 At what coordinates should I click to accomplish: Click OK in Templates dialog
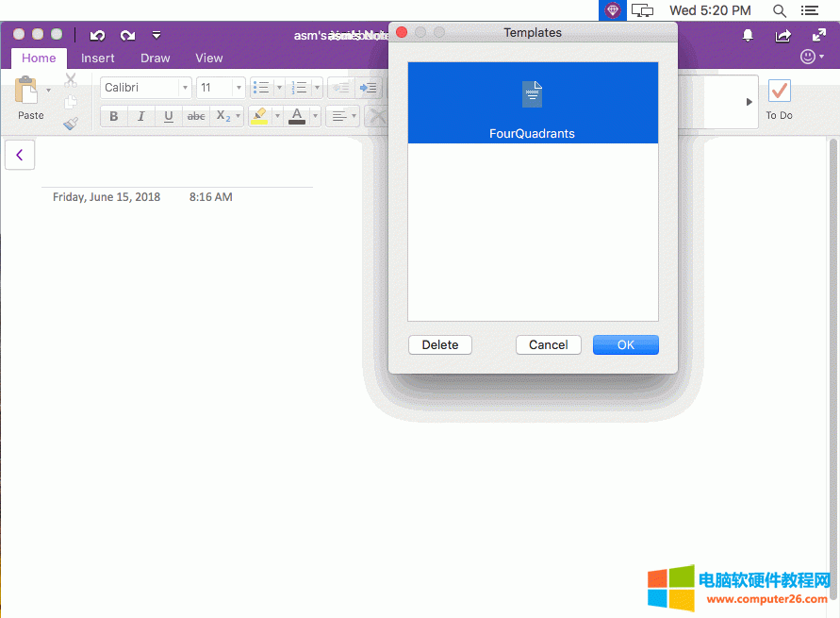[x=625, y=344]
